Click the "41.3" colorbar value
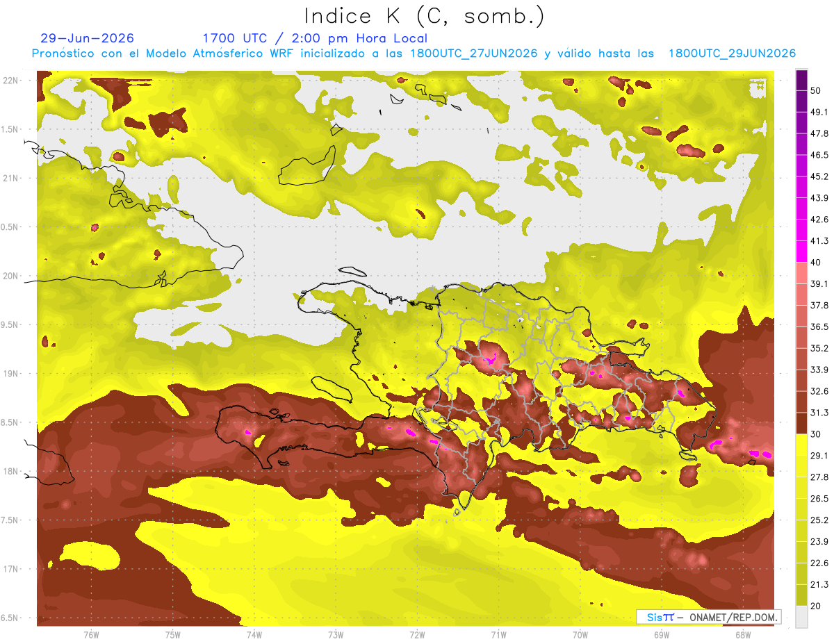Screen dimensions: 834x644 [x=819, y=241]
